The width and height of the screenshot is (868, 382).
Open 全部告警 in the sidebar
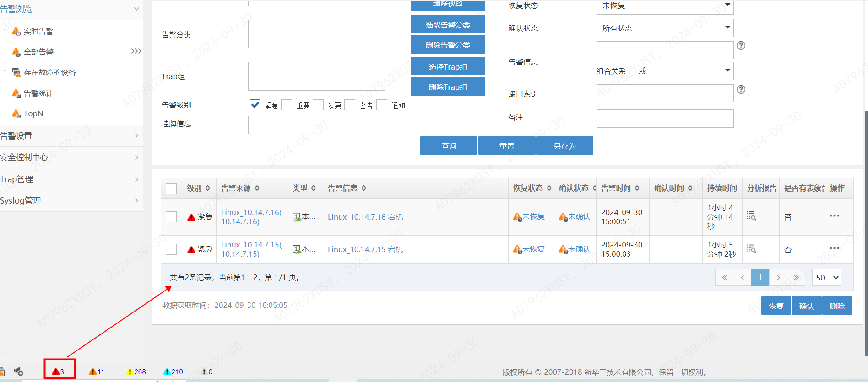[x=38, y=52]
